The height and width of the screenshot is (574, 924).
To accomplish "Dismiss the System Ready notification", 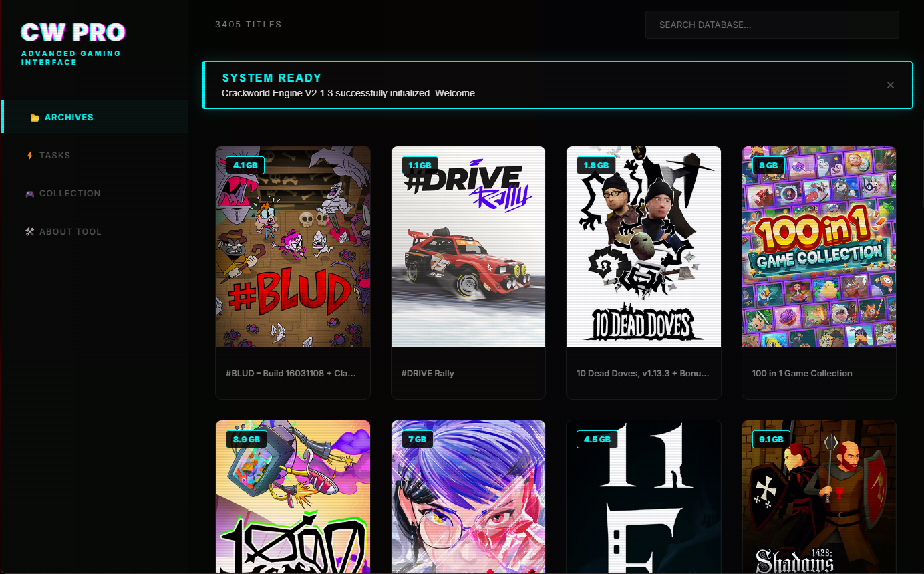I will point(890,85).
